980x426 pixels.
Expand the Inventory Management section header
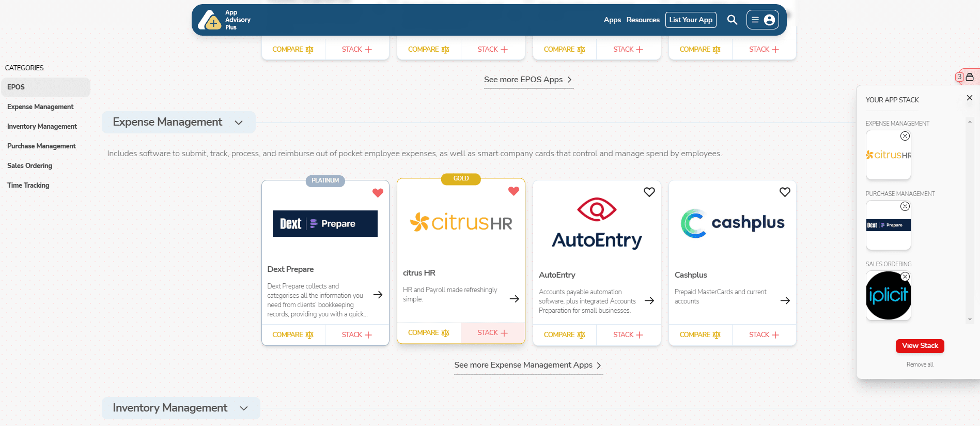point(244,408)
